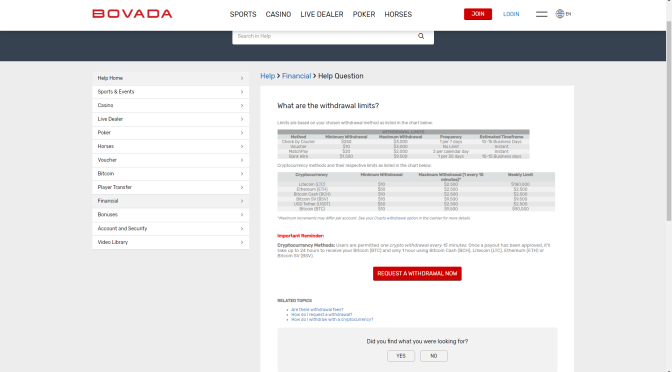
Task: Expand the Bonuses row chevron
Action: (242, 215)
